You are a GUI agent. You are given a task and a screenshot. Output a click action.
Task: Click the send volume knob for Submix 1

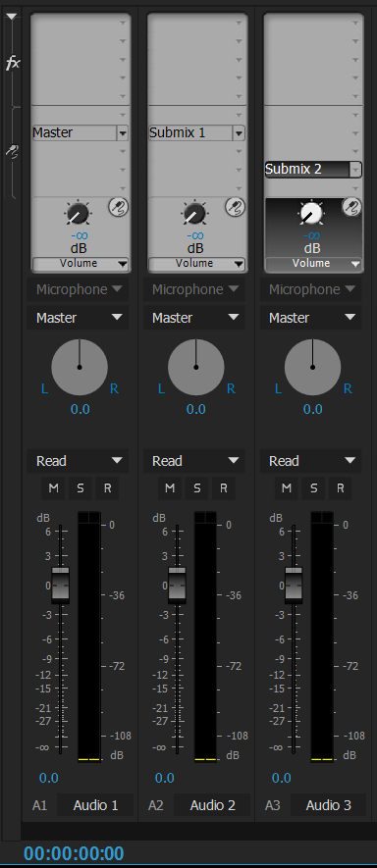(195, 213)
